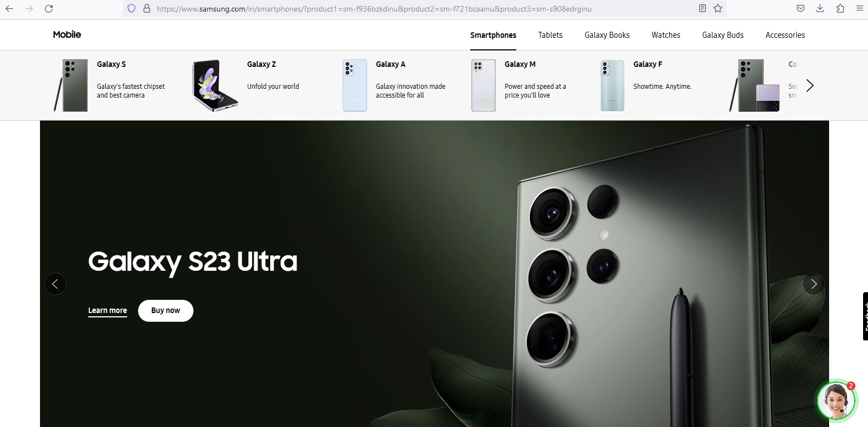Click the browser forward arrow
This screenshot has height=427, width=868.
[x=29, y=9]
